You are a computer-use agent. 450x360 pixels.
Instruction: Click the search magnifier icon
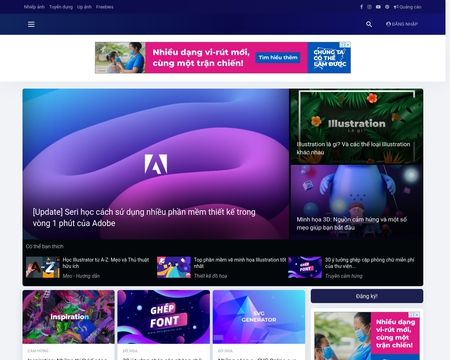click(x=369, y=24)
